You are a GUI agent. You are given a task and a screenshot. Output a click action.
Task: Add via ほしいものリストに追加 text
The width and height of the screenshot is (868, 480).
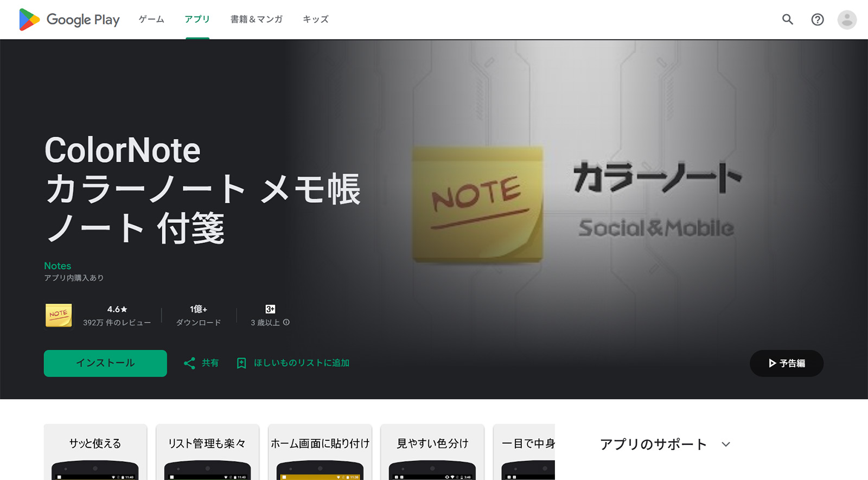(x=302, y=363)
